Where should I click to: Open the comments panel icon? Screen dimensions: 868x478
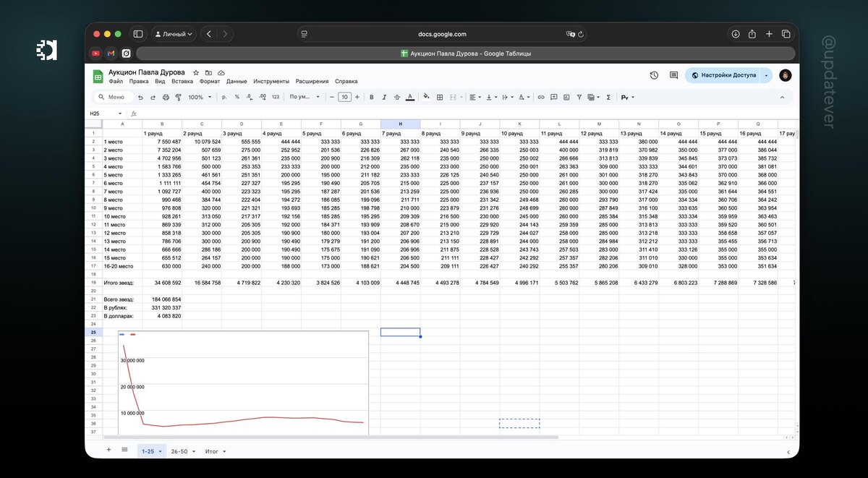pos(673,75)
